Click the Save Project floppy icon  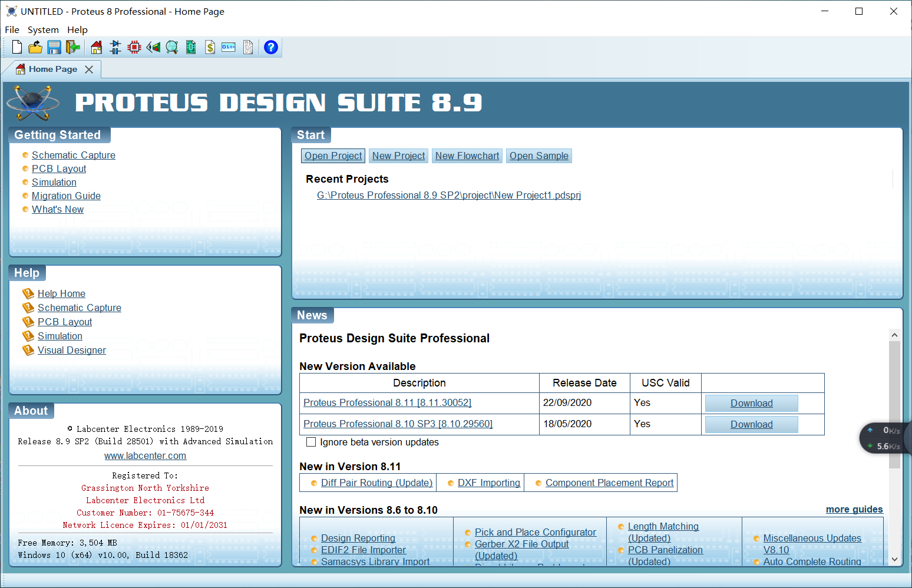click(x=54, y=47)
